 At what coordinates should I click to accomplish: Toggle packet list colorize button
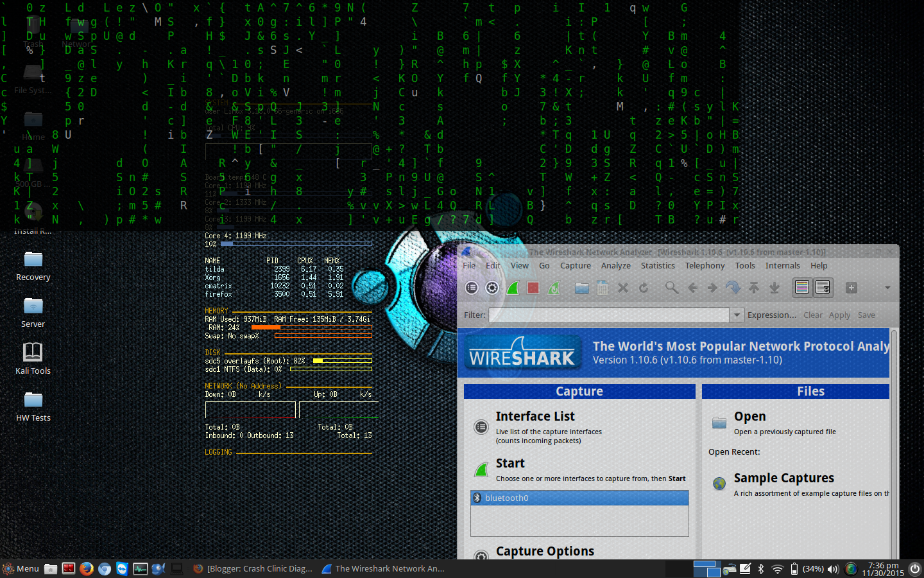[x=802, y=287]
